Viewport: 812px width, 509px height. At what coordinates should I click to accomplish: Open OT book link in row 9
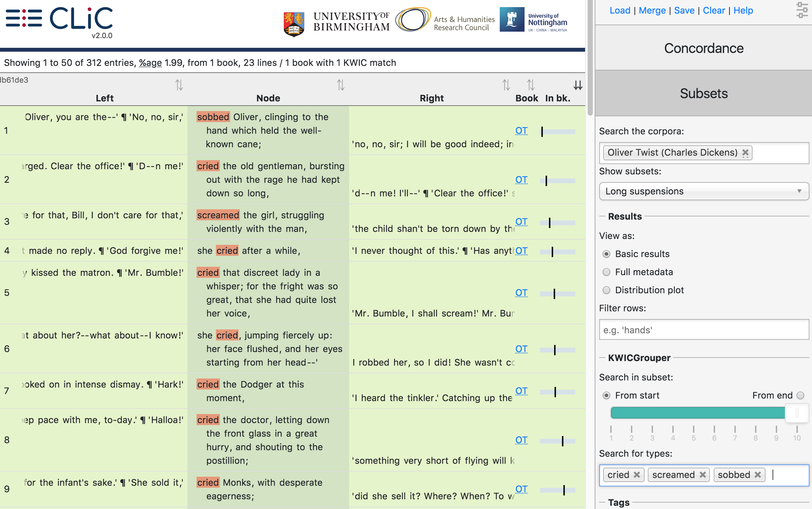tap(521, 489)
